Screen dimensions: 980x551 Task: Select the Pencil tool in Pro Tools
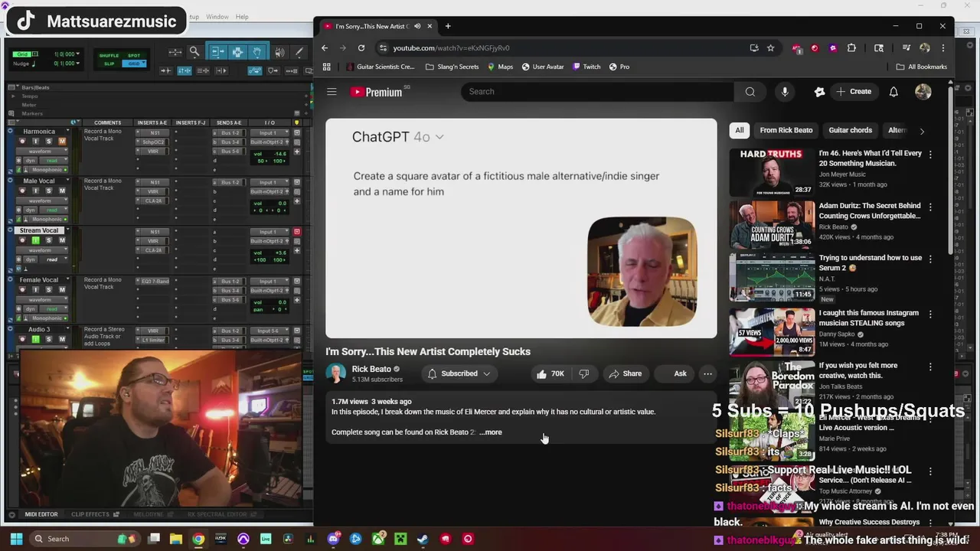point(299,52)
